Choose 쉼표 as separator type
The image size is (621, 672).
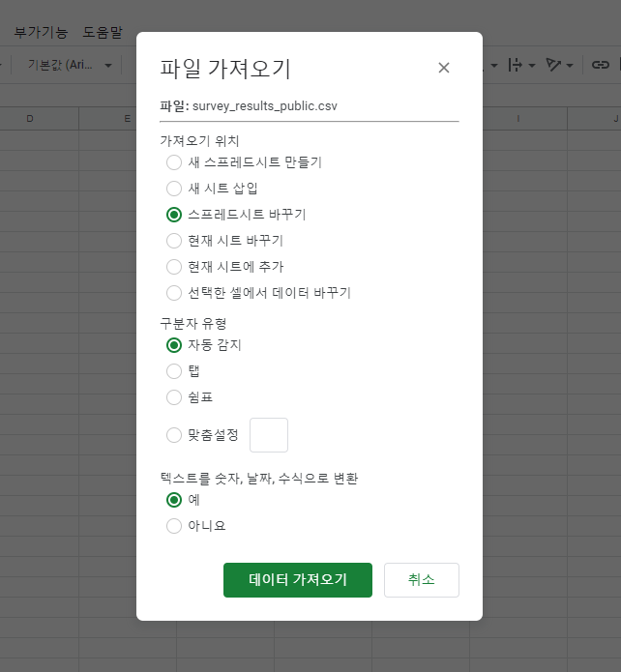(174, 397)
